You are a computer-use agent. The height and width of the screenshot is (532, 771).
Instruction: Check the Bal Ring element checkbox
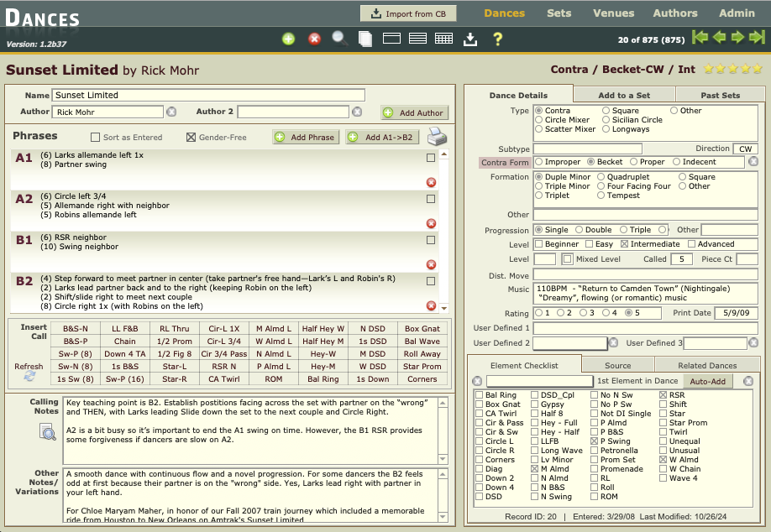479,394
